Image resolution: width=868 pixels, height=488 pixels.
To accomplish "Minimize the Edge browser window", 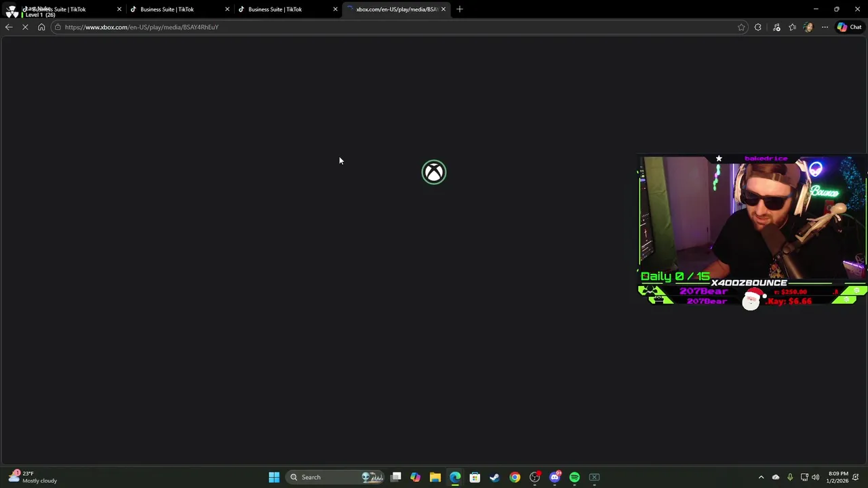I will click(816, 9).
